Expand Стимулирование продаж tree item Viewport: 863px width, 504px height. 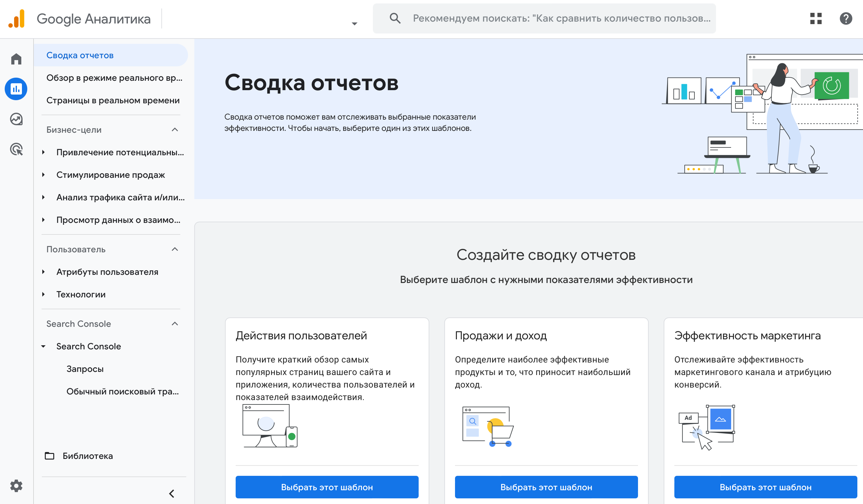[44, 175]
